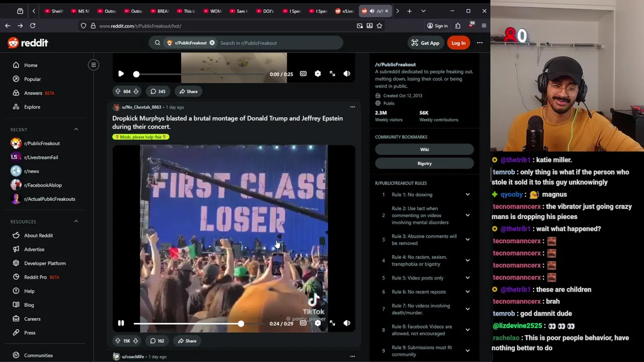List all browser tabs dropdown

[423, 11]
